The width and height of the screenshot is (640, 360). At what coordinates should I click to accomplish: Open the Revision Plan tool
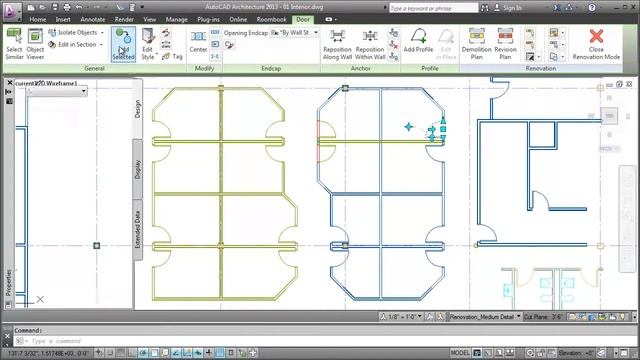505,44
